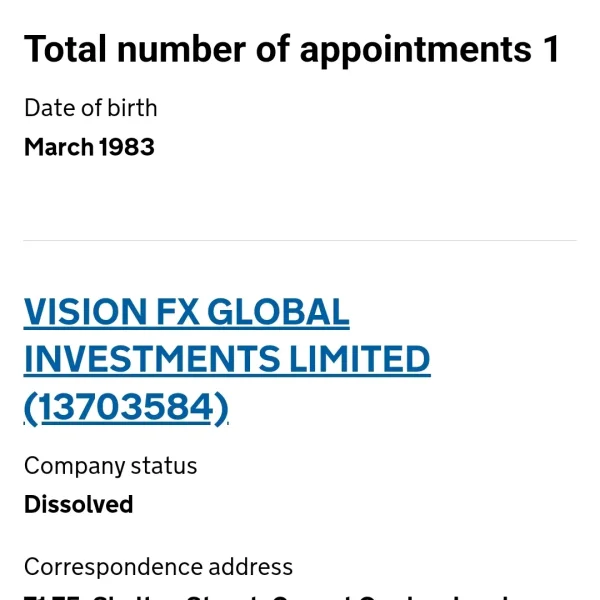Click the word LIMITED in the company link
Image resolution: width=600 pixels, height=600 pixels.
363,359
